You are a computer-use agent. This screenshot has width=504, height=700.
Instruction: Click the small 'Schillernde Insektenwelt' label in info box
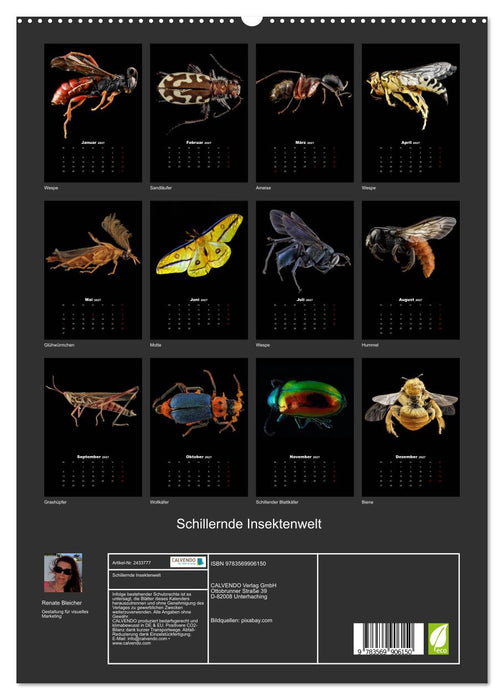pyautogui.click(x=136, y=575)
